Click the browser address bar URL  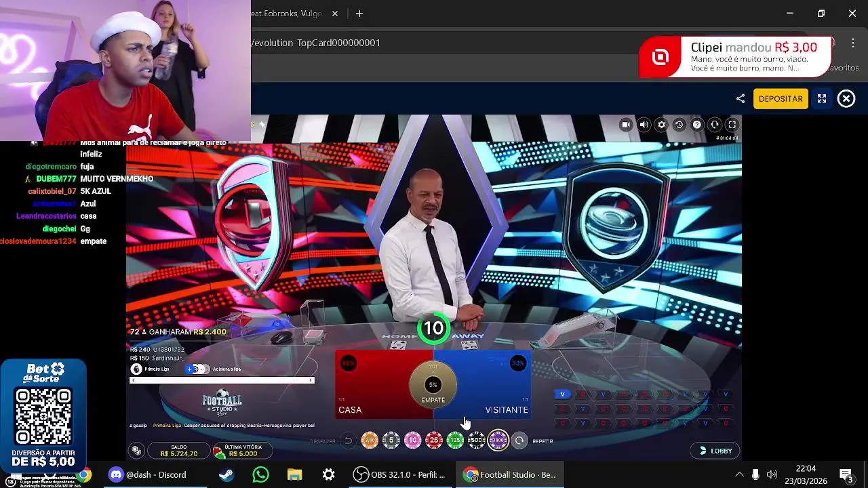coord(316,43)
